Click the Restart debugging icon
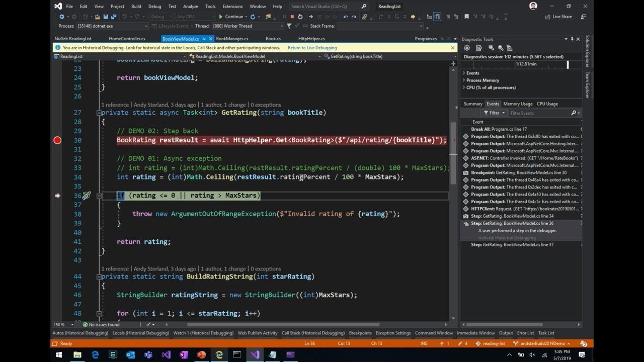The width and height of the screenshot is (644, 362). click(x=300, y=17)
